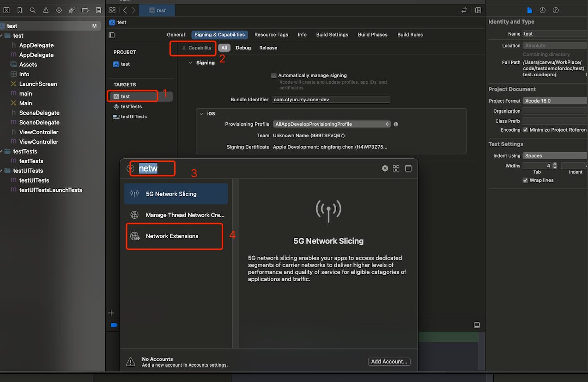Show the History inspector
588x382 pixels.
pyautogui.click(x=543, y=10)
